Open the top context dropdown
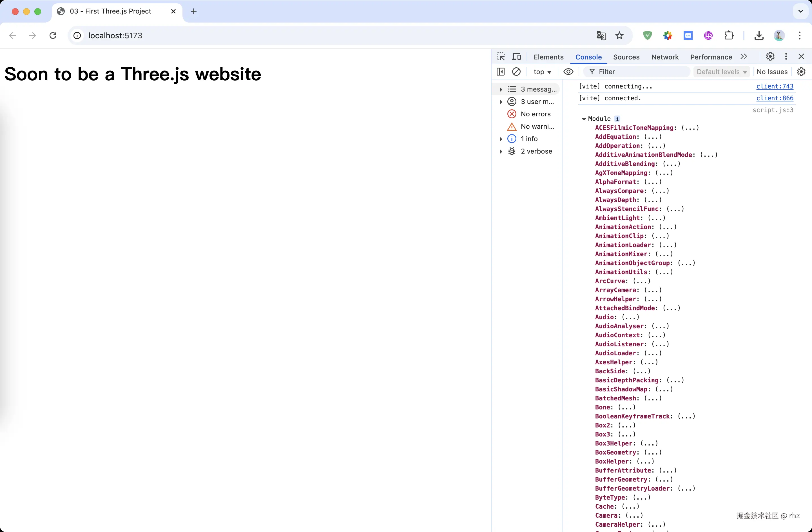 tap(542, 72)
